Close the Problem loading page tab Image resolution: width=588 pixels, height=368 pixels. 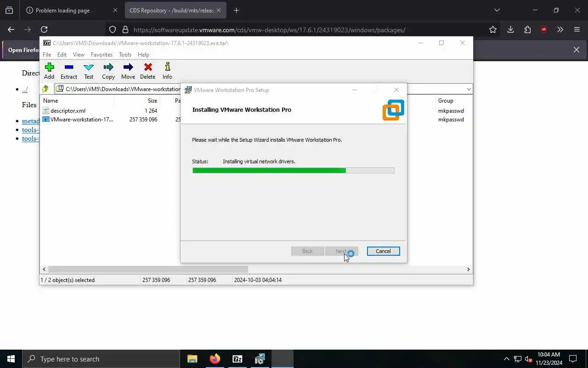click(x=115, y=10)
